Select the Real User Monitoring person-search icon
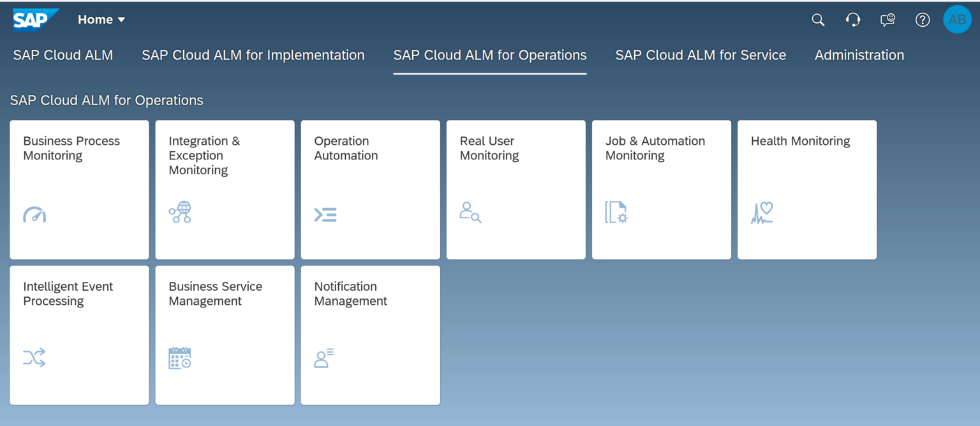The image size is (980, 426). [471, 213]
